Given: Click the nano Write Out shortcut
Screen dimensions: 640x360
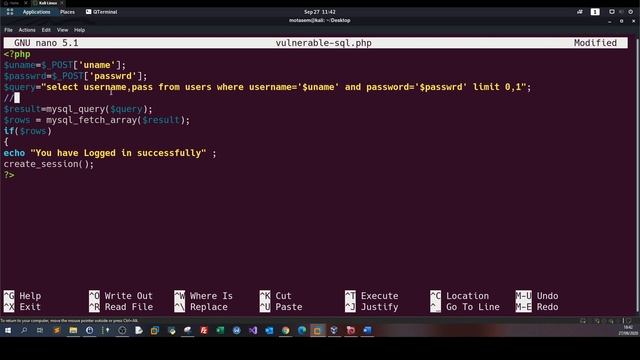Looking at the screenshot, I should (x=121, y=296).
